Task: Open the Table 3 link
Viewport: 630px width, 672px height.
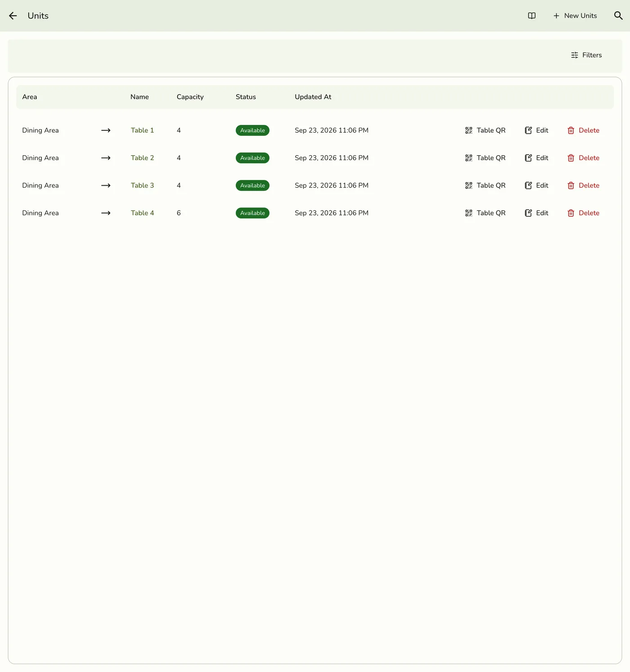Action: pyautogui.click(x=142, y=185)
